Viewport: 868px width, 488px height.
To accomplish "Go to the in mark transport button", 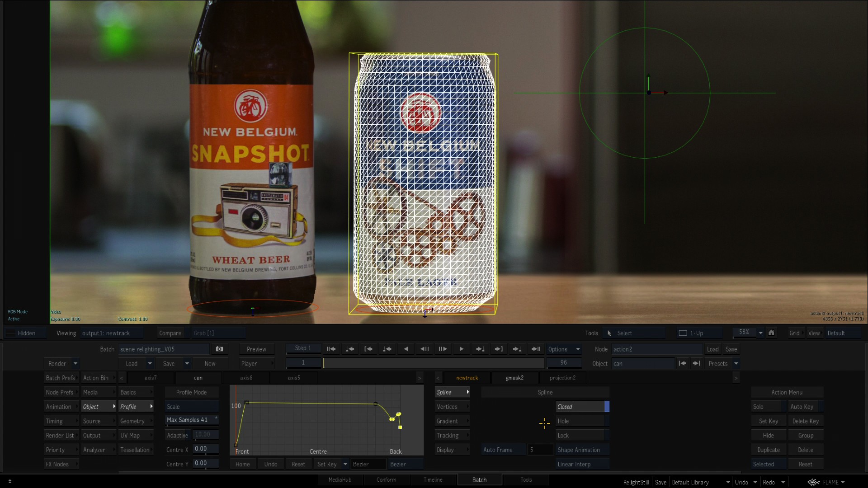I will pos(368,349).
